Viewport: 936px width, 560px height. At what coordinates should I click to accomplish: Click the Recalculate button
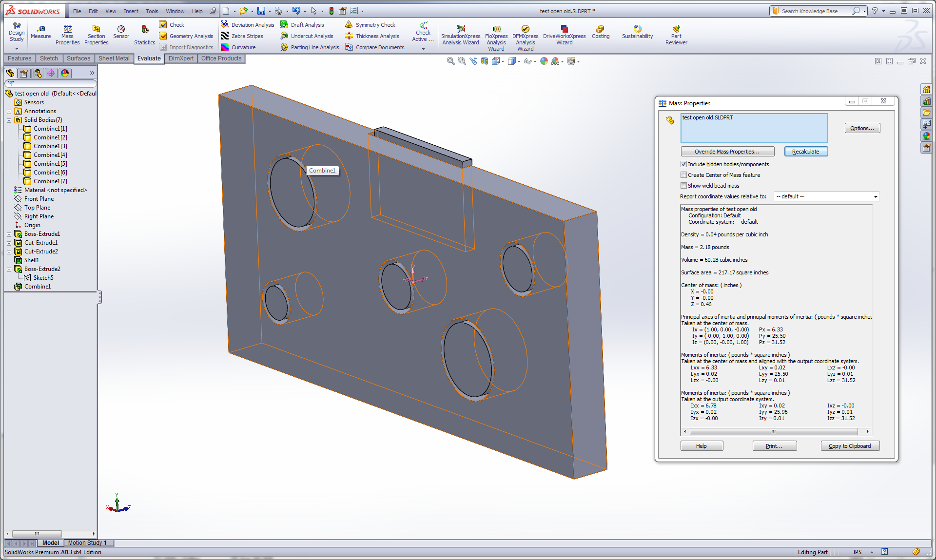pos(805,152)
